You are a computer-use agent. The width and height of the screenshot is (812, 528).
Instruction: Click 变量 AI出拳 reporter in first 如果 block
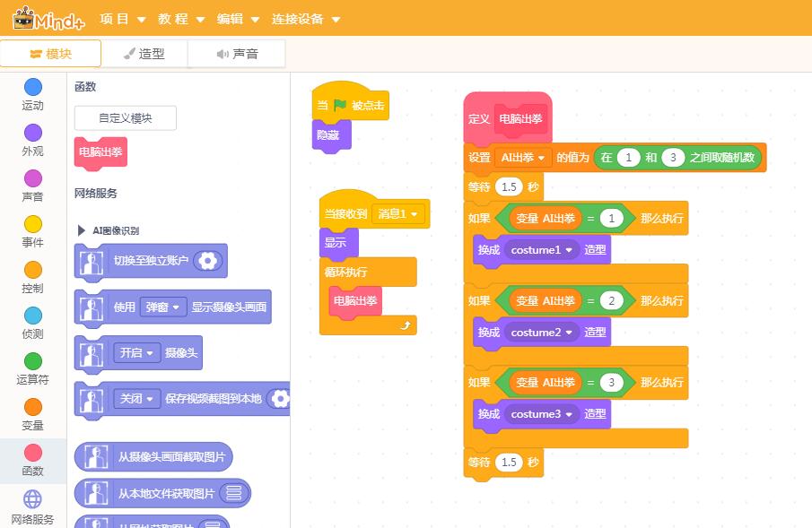(546, 219)
